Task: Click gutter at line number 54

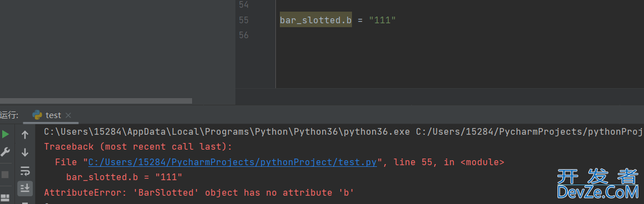Action: tap(244, 5)
